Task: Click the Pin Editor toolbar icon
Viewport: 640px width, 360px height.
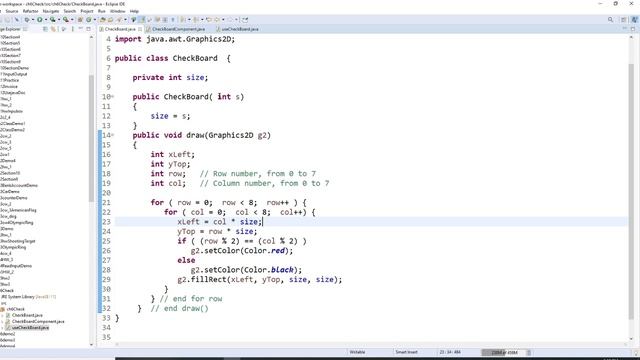Action: [245, 20]
